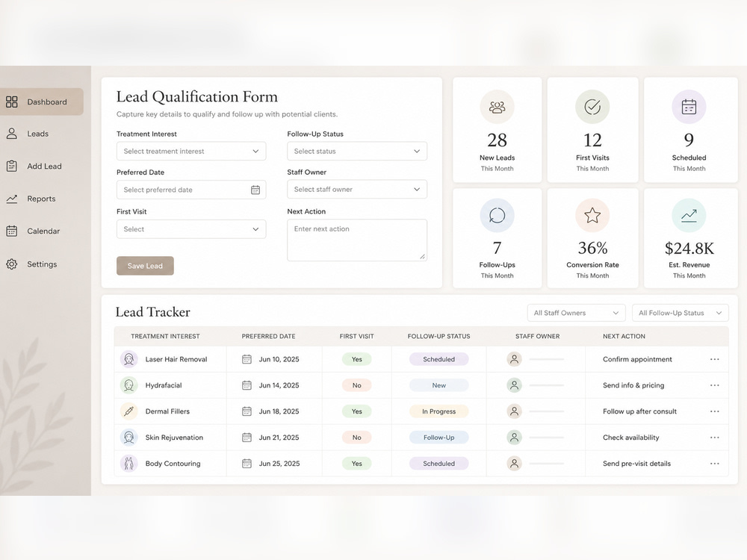The height and width of the screenshot is (560, 747).
Task: Expand the Staff Owner dropdown in form
Action: [357, 189]
